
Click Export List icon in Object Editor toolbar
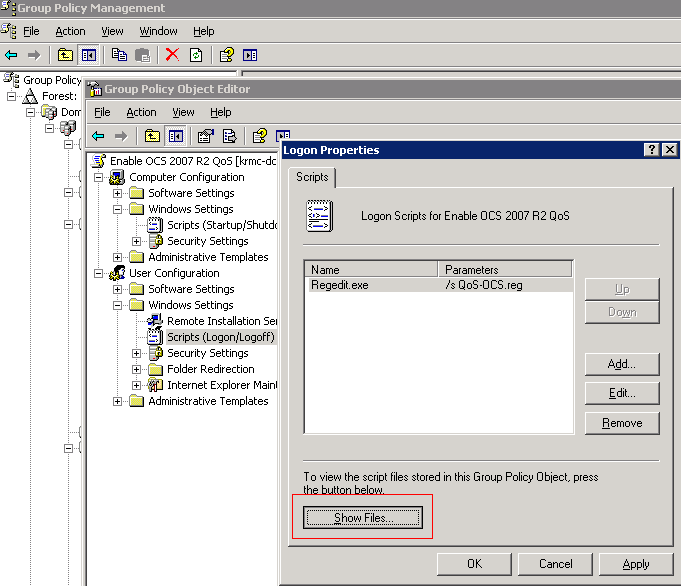click(x=229, y=136)
